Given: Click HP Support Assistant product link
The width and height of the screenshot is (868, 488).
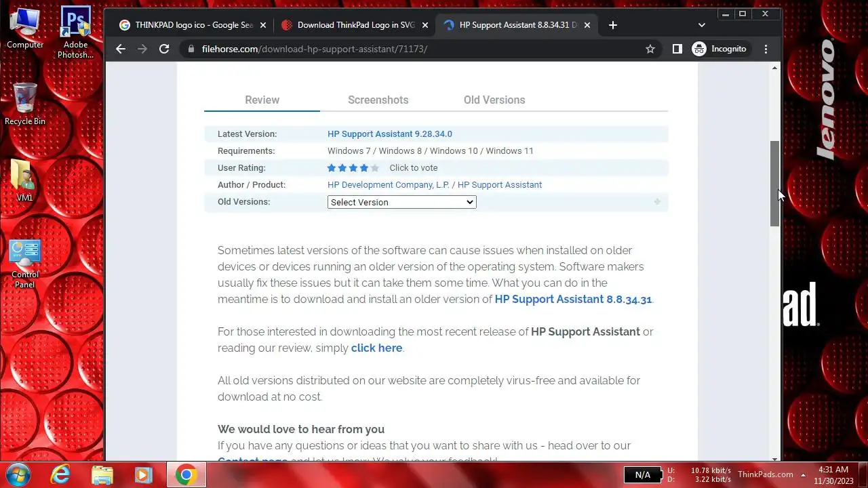Looking at the screenshot, I should (500, 185).
